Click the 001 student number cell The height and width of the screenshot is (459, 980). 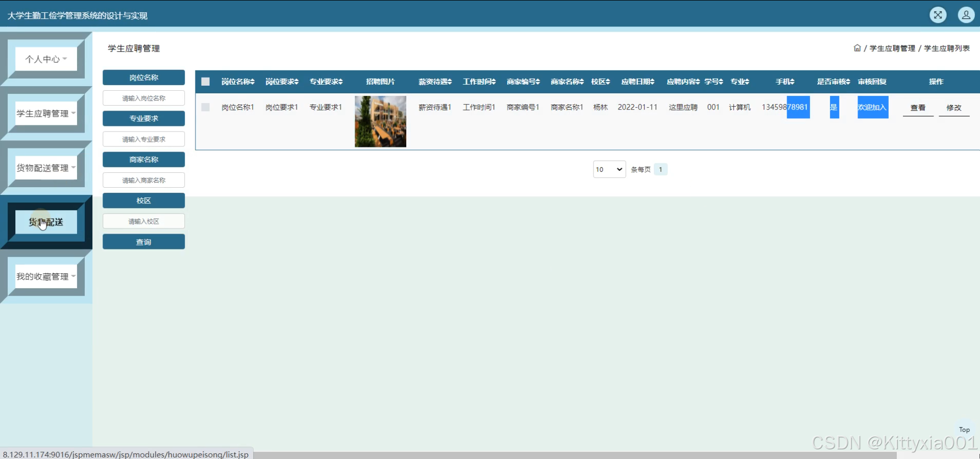tap(714, 107)
